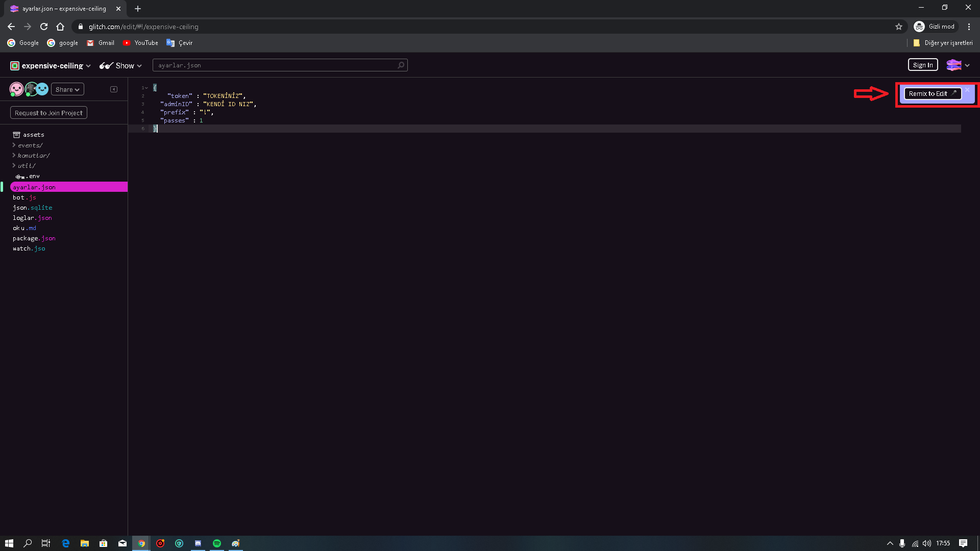The height and width of the screenshot is (551, 980).
Task: Open the Google bookmark
Action: 23,43
